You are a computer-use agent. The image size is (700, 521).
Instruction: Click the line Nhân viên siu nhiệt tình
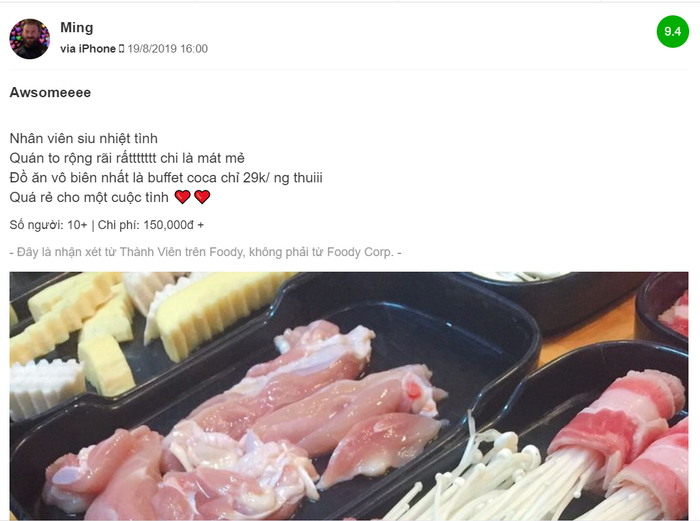(x=83, y=138)
